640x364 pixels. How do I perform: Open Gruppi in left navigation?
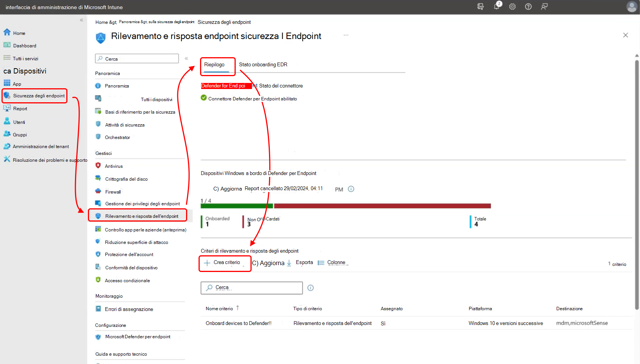click(20, 135)
